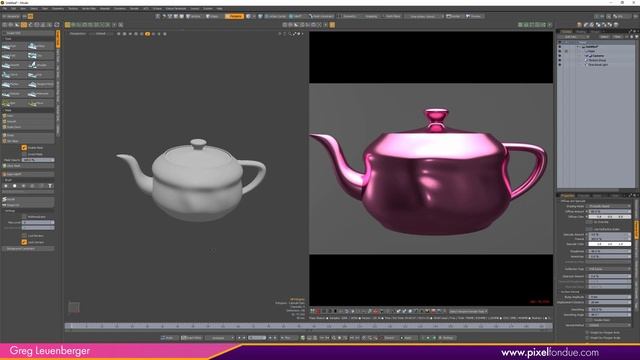Image resolution: width=640 pixels, height=360 pixels.
Task: Click the white specular color field
Action: point(609,244)
